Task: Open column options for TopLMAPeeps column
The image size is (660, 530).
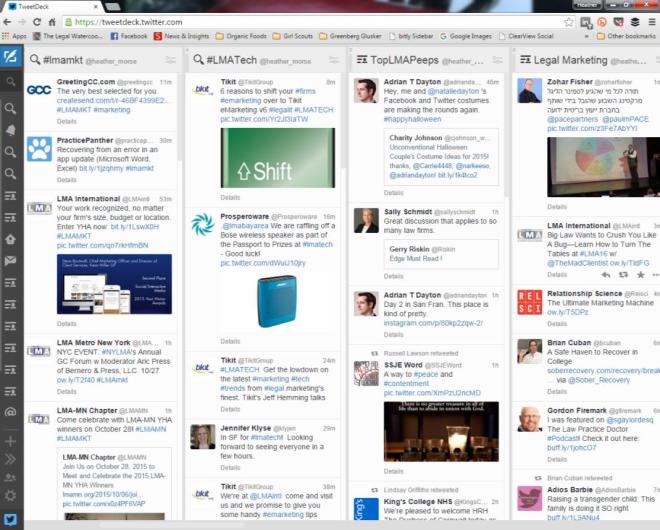Action: click(x=498, y=60)
